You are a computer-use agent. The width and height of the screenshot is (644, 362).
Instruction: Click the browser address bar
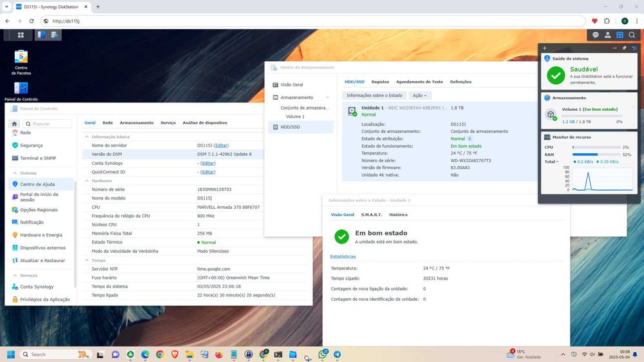(314, 21)
